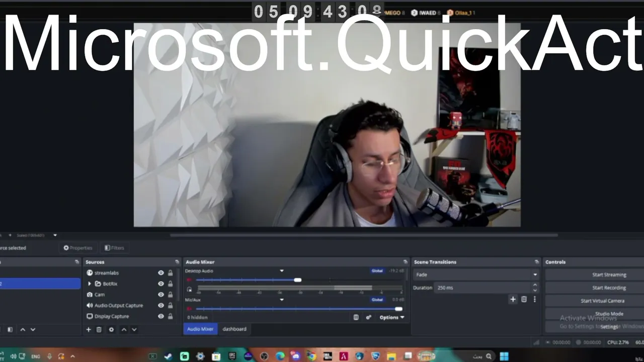Hide the Display Capture source
The height and width of the screenshot is (362, 644).
[161, 316]
